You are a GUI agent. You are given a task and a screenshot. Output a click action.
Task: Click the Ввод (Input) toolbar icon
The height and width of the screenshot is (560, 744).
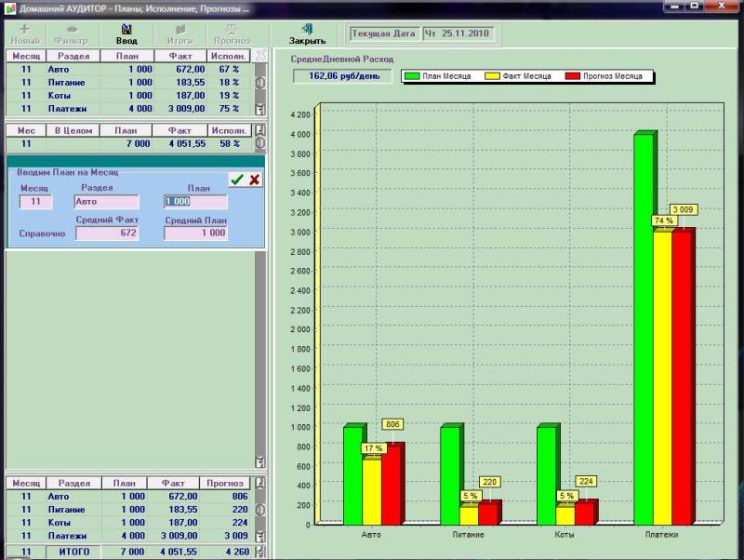[x=126, y=34]
